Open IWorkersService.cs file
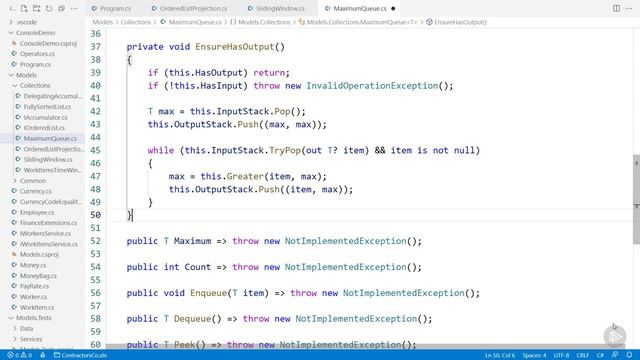The width and height of the screenshot is (640, 360). click(45, 233)
